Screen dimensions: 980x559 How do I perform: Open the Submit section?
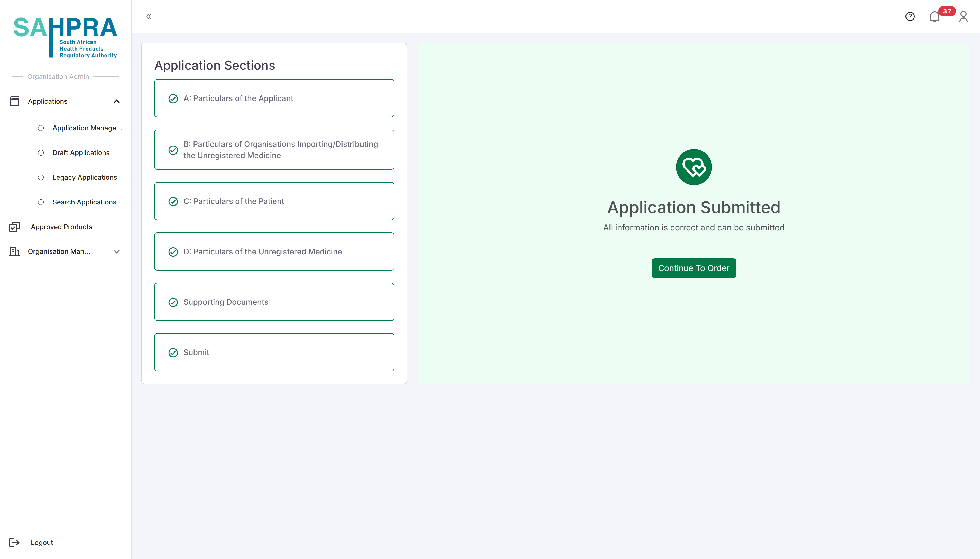[274, 353]
